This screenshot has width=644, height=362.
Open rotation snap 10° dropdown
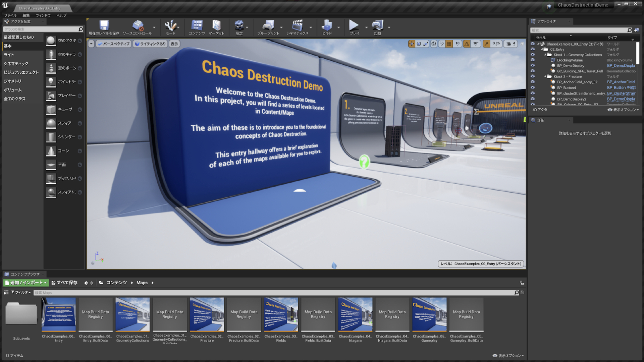coord(476,44)
